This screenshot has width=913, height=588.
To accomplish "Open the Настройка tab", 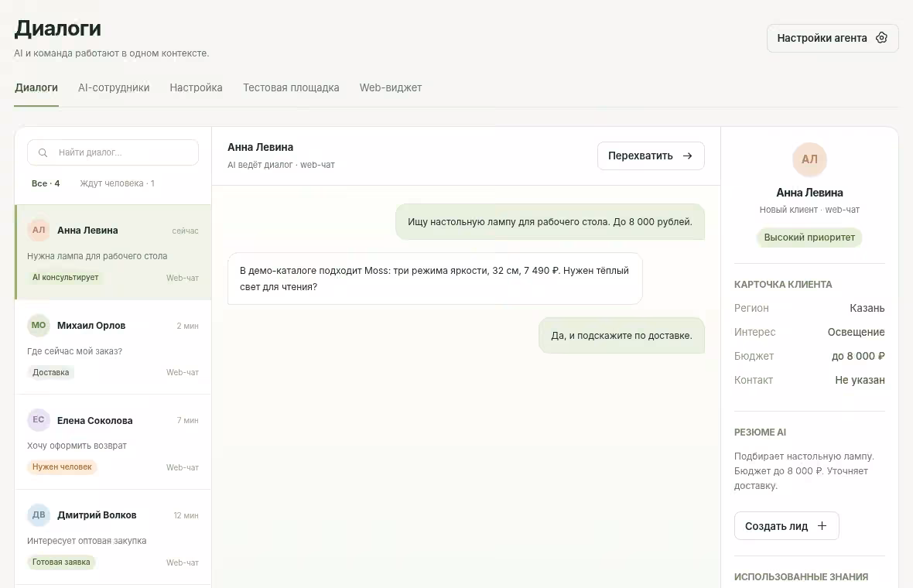I will click(197, 88).
